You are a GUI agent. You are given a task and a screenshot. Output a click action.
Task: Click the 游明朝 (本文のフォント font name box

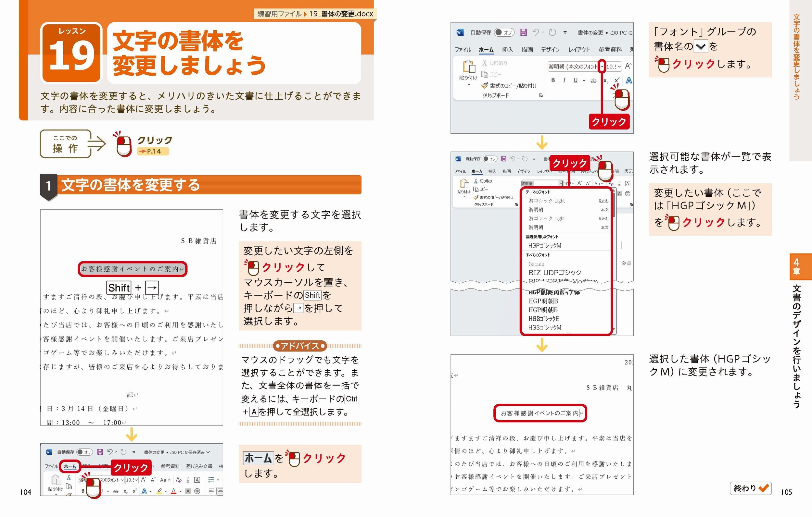pyautogui.click(x=573, y=67)
